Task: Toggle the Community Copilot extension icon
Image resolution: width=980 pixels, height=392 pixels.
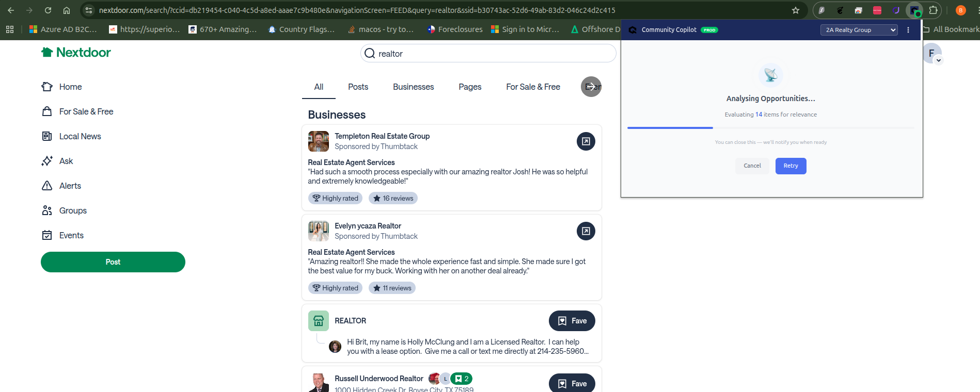Action: coord(914,10)
